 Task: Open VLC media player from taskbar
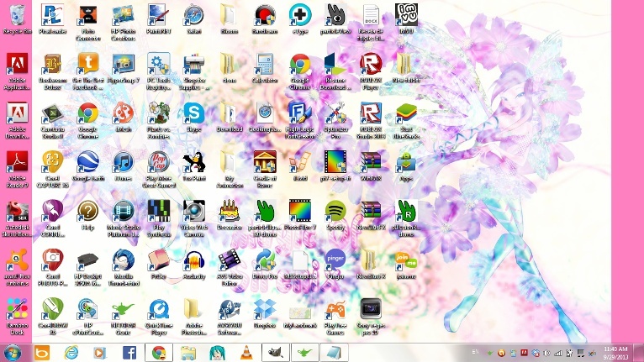246,353
